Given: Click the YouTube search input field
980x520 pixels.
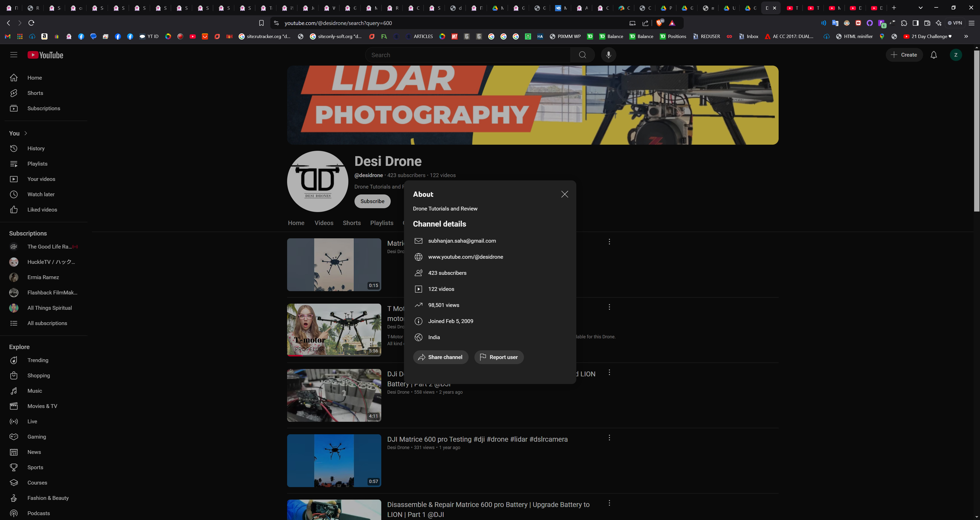Looking at the screenshot, I should [x=468, y=55].
